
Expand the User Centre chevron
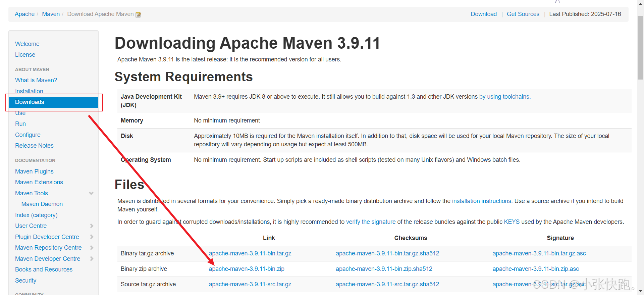[92, 226]
